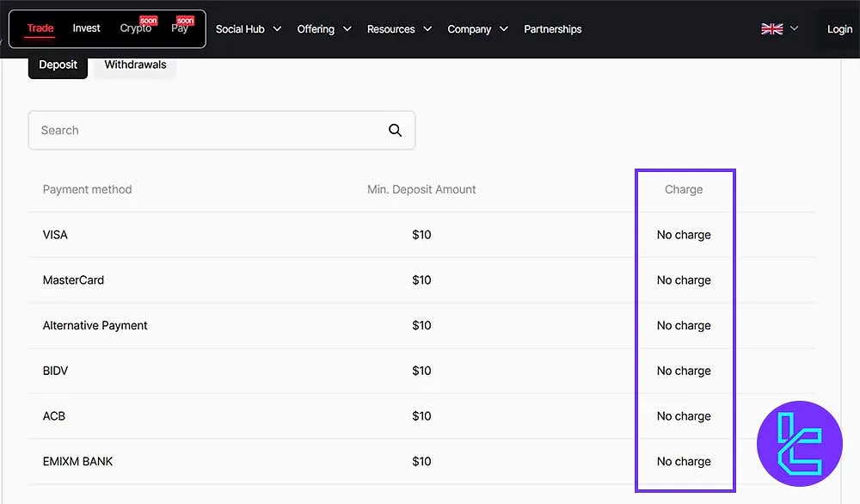The height and width of the screenshot is (504, 860).
Task: Open the Offering menu
Action: [316, 29]
